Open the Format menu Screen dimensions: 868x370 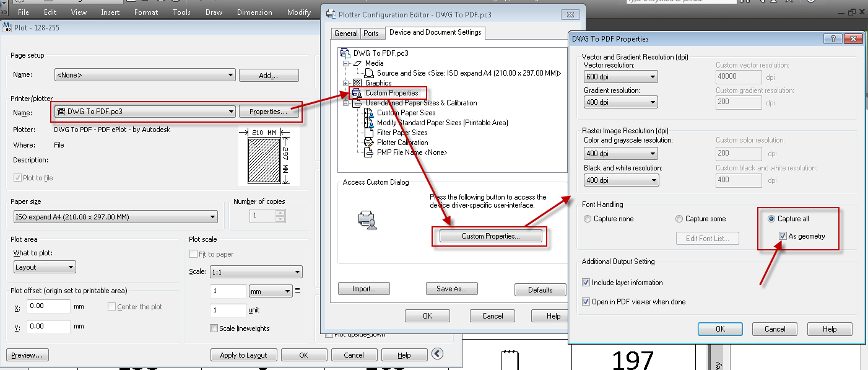[x=146, y=12]
